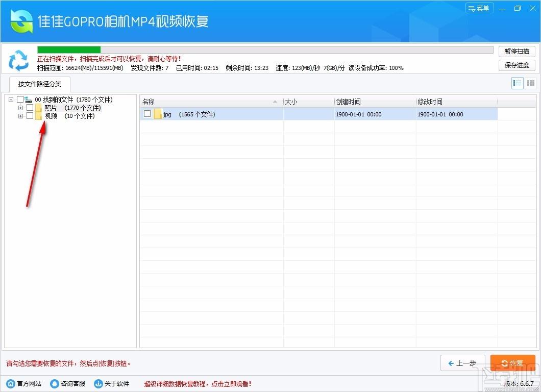Click the 咨询客服 chat icon
The image size is (541, 392).
[55, 383]
